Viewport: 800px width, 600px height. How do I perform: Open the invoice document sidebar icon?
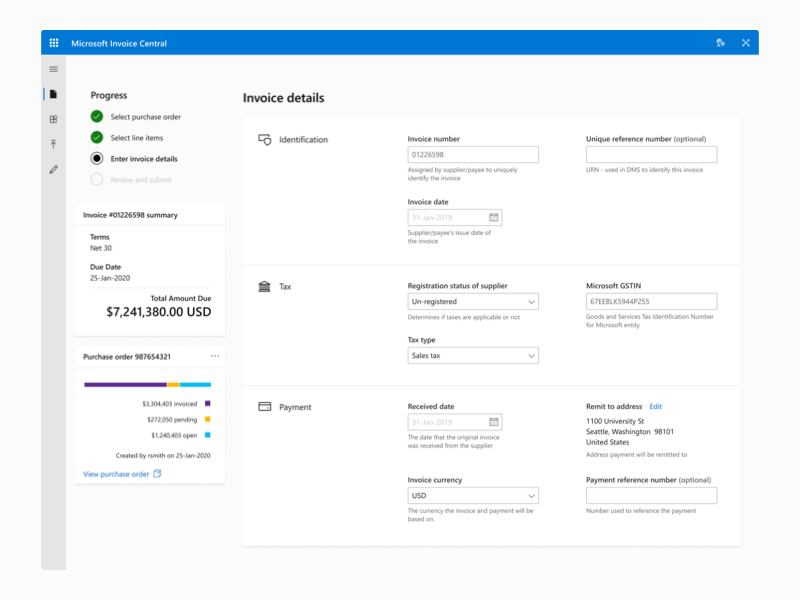coord(54,94)
